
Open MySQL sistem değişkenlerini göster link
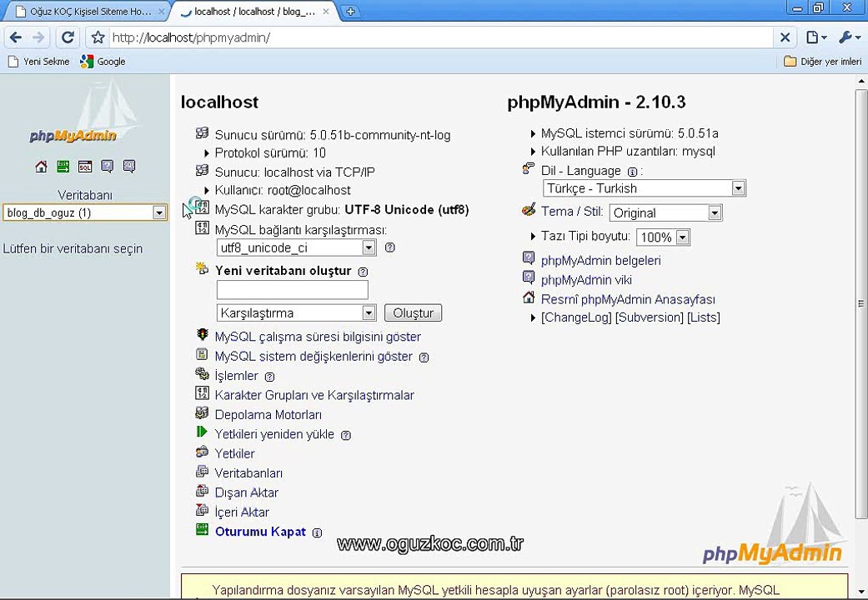[x=314, y=357]
